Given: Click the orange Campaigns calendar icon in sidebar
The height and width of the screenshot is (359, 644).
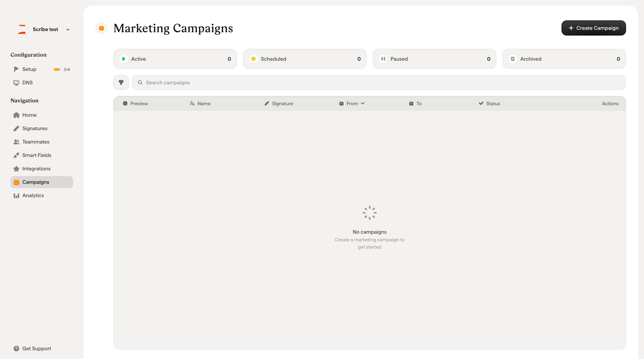Looking at the screenshot, I should click(16, 182).
